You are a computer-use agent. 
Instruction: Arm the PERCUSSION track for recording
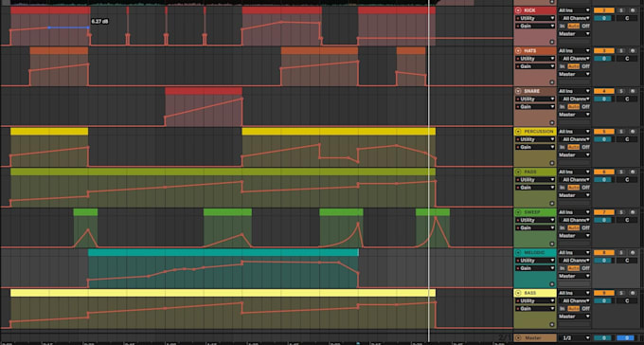(633, 132)
